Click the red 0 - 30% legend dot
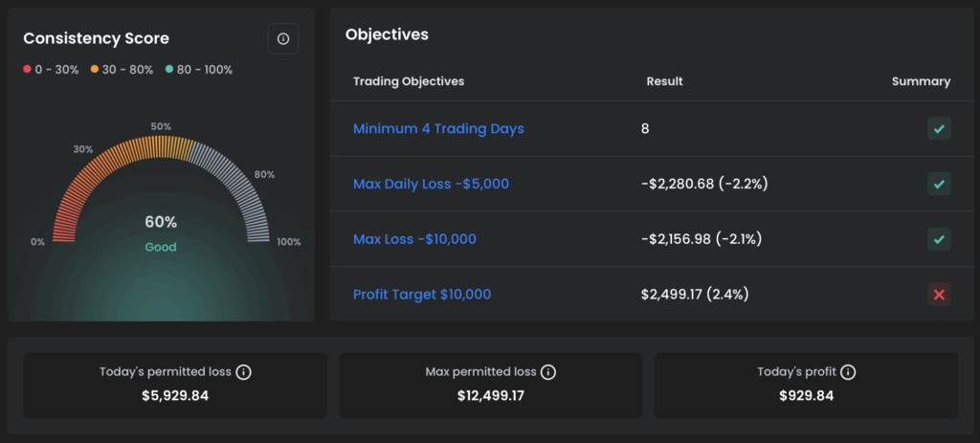 click(x=27, y=70)
